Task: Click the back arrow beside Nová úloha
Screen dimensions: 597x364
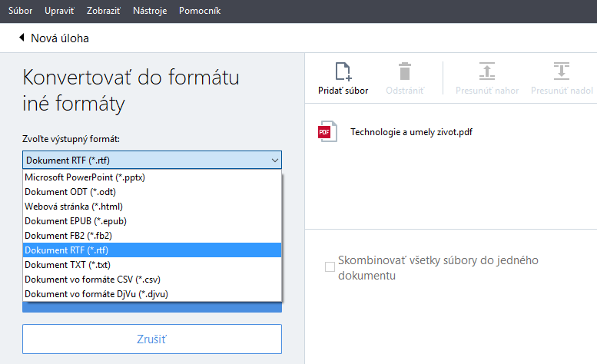Action: pyautogui.click(x=22, y=38)
